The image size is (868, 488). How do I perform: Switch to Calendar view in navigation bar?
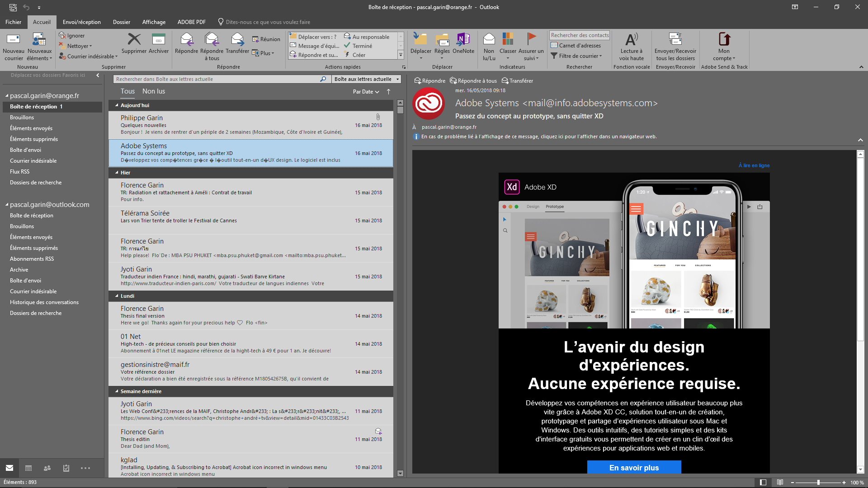28,468
